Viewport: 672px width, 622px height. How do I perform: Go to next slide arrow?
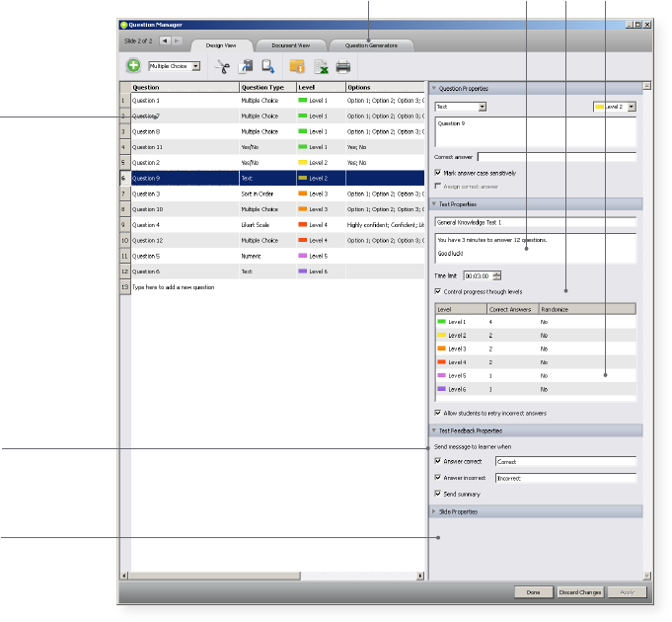click(177, 40)
